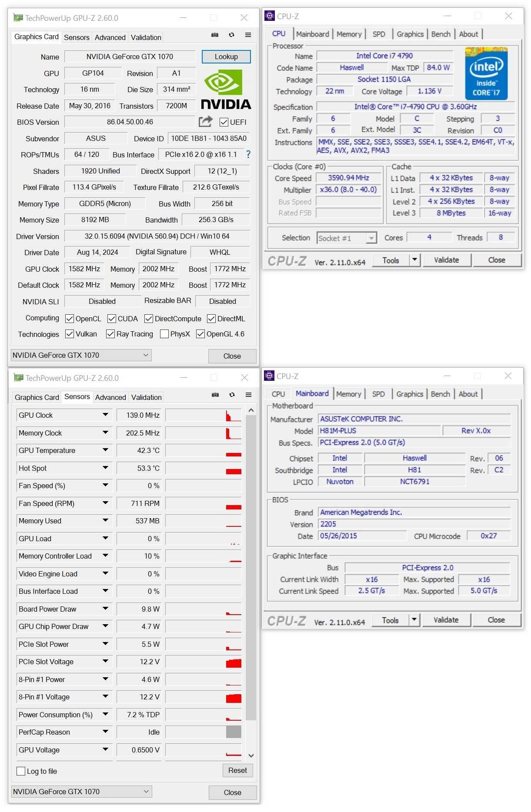
Task: Click Validate in the CPU-Z motherboard window
Action: click(x=446, y=620)
